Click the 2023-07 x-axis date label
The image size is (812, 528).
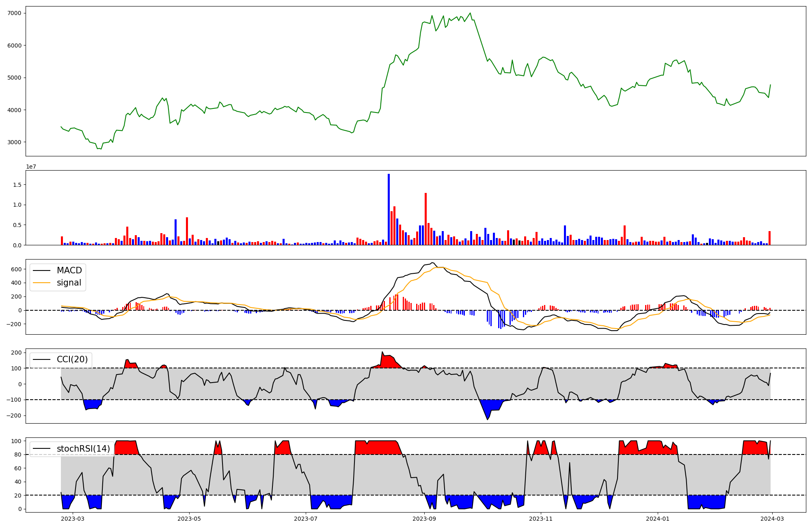point(305,519)
